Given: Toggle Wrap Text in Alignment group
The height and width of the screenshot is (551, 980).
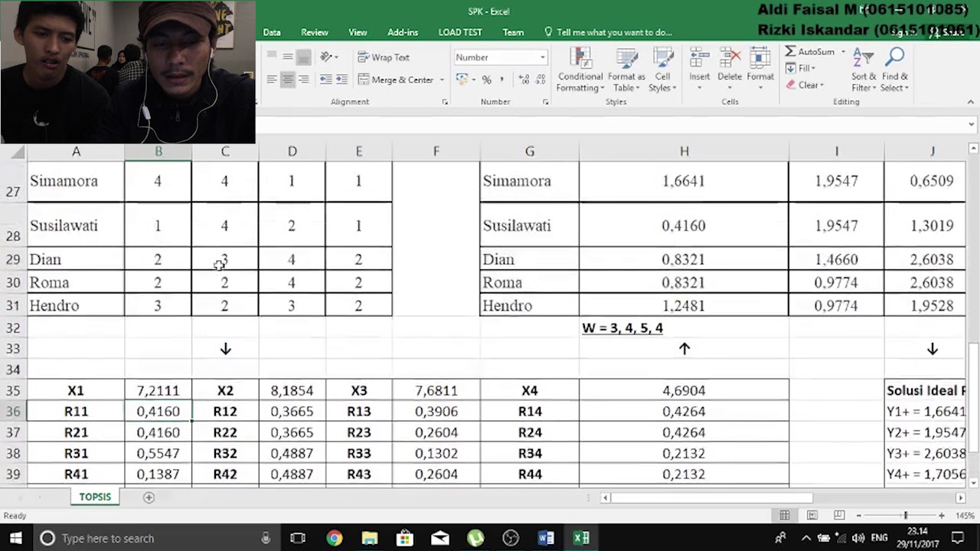Looking at the screenshot, I should coord(384,57).
